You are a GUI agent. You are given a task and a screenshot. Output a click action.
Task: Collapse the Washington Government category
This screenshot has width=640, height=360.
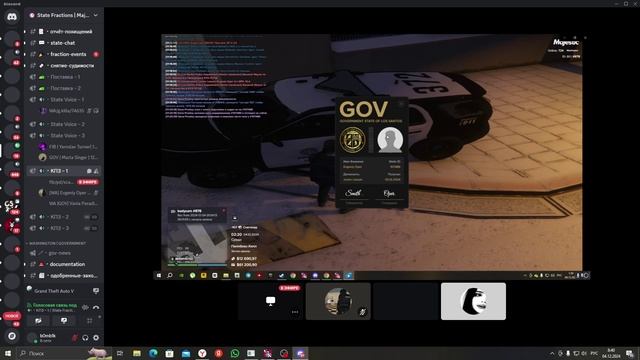point(56,243)
